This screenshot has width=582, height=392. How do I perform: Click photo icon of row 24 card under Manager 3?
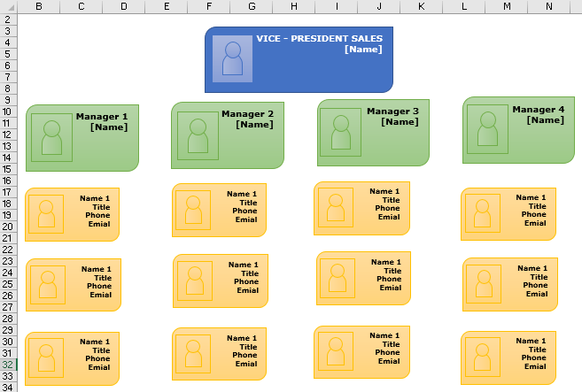(x=338, y=278)
